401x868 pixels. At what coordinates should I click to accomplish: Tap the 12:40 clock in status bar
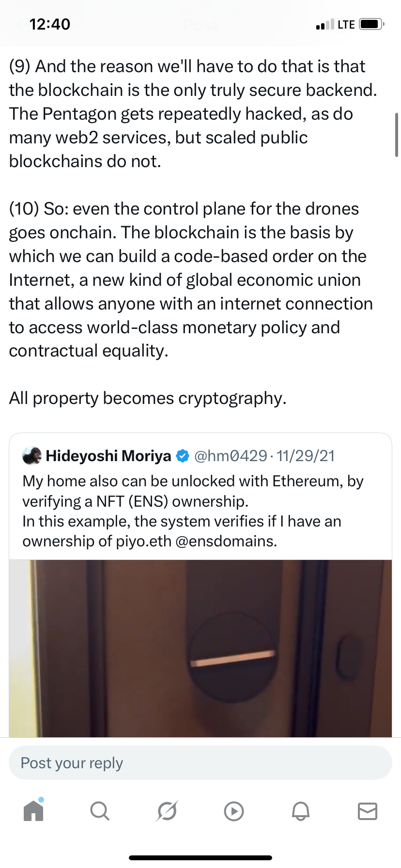pyautogui.click(x=50, y=24)
